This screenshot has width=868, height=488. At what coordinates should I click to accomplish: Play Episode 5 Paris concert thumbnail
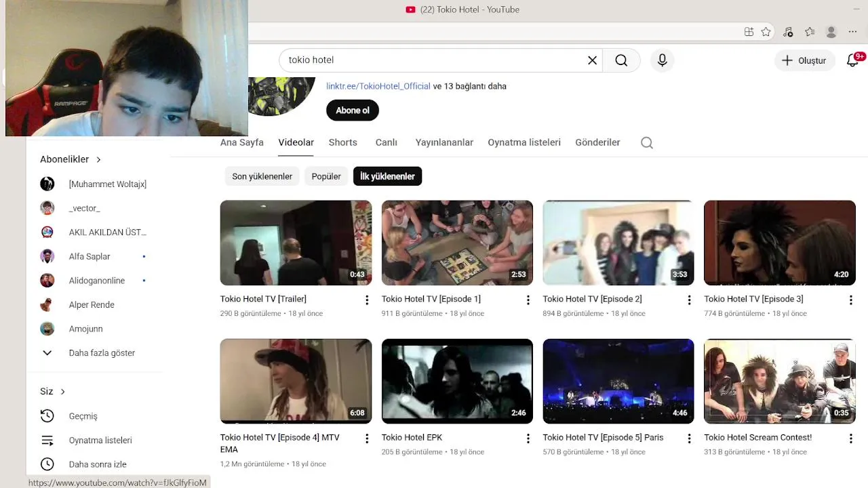618,382
